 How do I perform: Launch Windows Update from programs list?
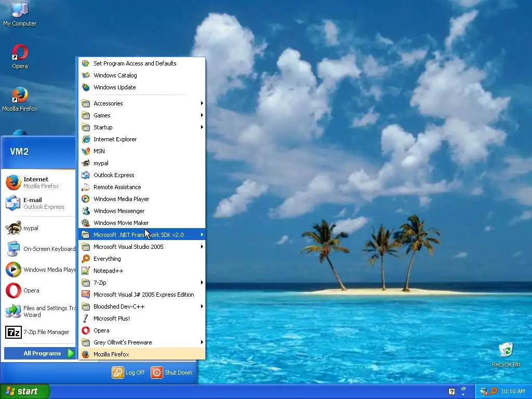point(142,87)
